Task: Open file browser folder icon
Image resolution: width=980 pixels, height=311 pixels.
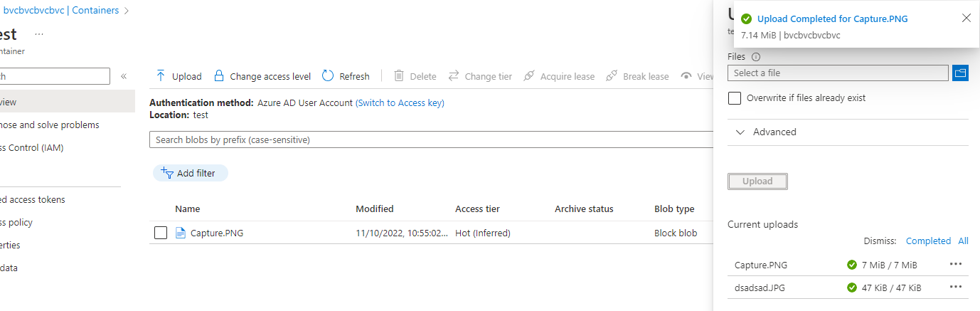Action: tap(960, 73)
